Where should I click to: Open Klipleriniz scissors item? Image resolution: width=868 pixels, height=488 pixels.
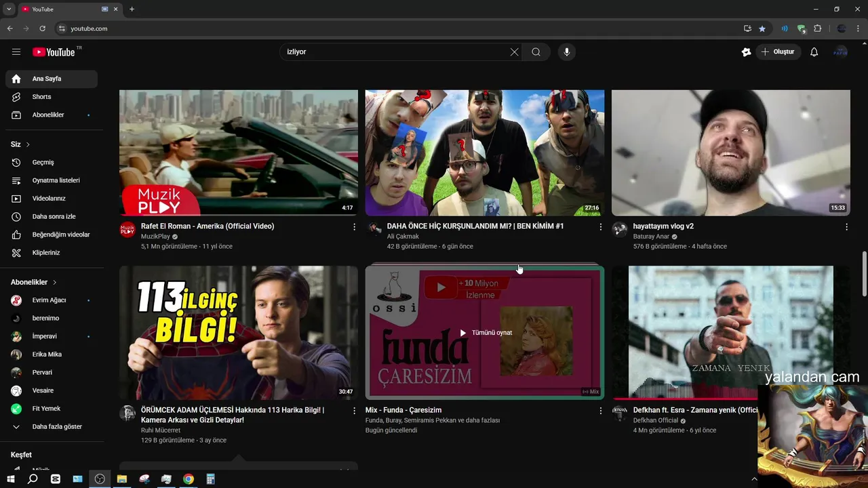click(52, 253)
